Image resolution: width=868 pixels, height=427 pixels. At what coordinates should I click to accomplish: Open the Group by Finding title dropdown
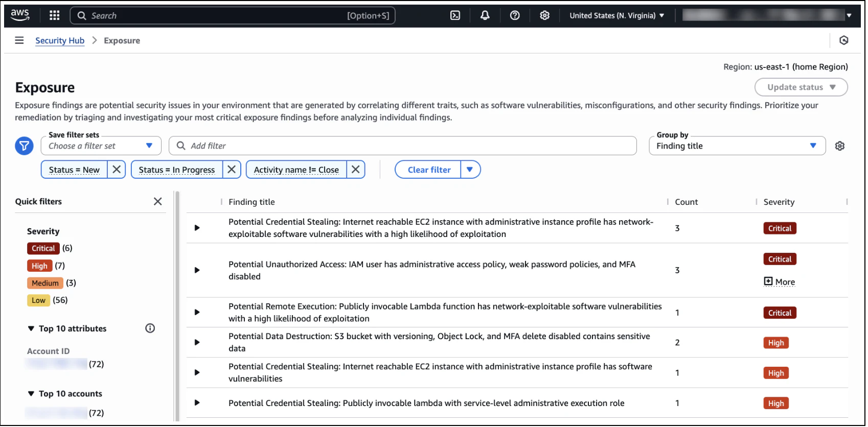pyautogui.click(x=738, y=146)
